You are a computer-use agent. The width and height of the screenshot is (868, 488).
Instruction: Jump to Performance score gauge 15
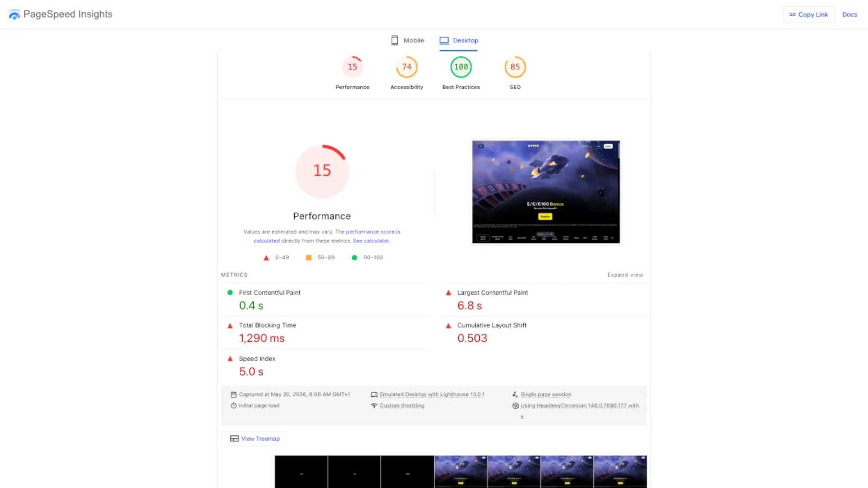(353, 67)
